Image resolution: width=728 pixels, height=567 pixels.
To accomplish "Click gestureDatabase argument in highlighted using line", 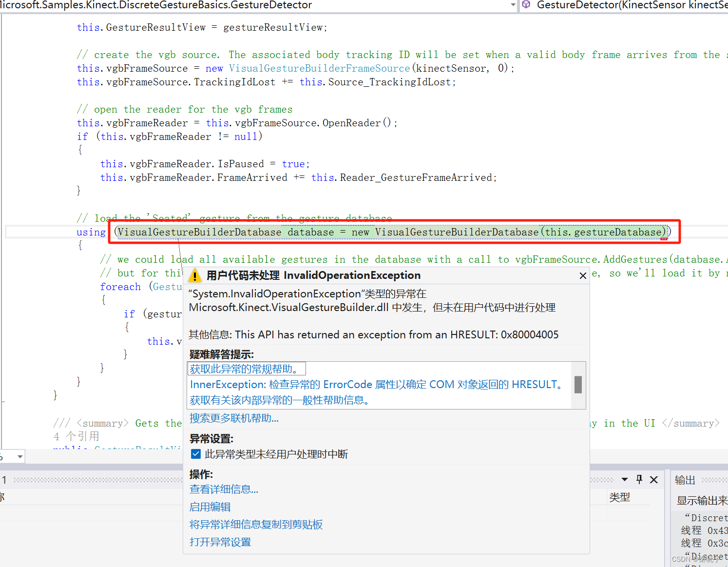I will [618, 232].
